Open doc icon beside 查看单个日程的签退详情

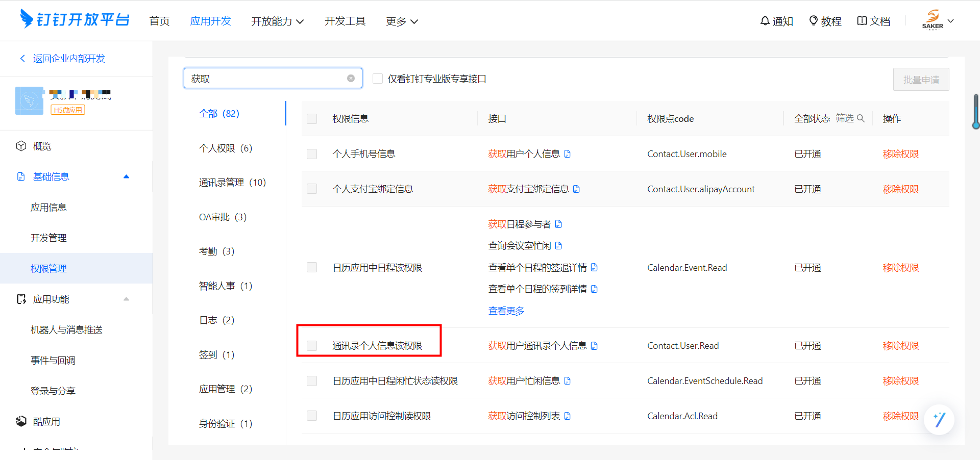pos(594,267)
